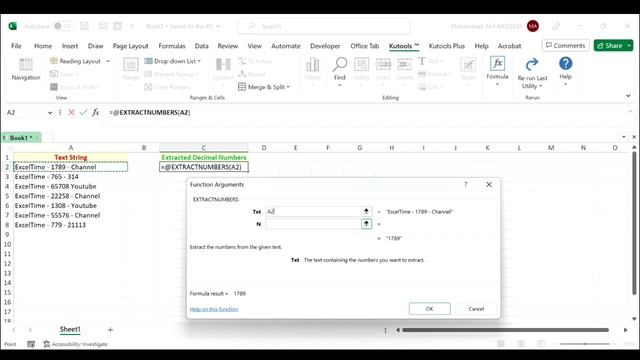Expand the Share button dropdown

[x=629, y=46]
